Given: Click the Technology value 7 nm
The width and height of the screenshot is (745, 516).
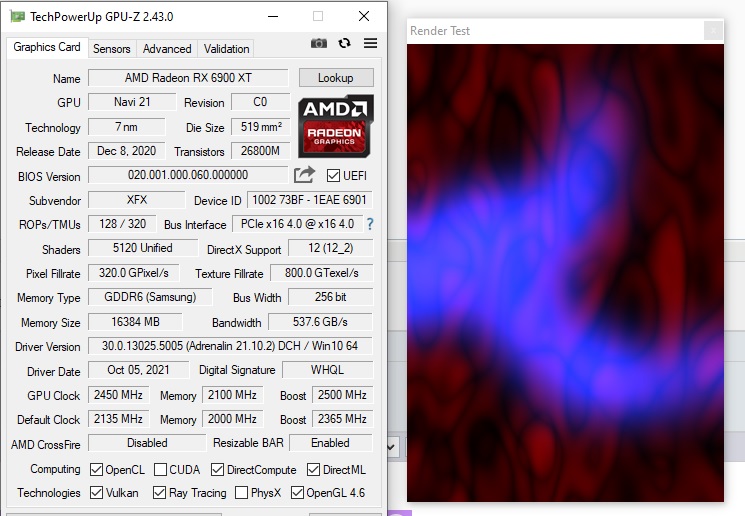Looking at the screenshot, I should tap(126, 127).
